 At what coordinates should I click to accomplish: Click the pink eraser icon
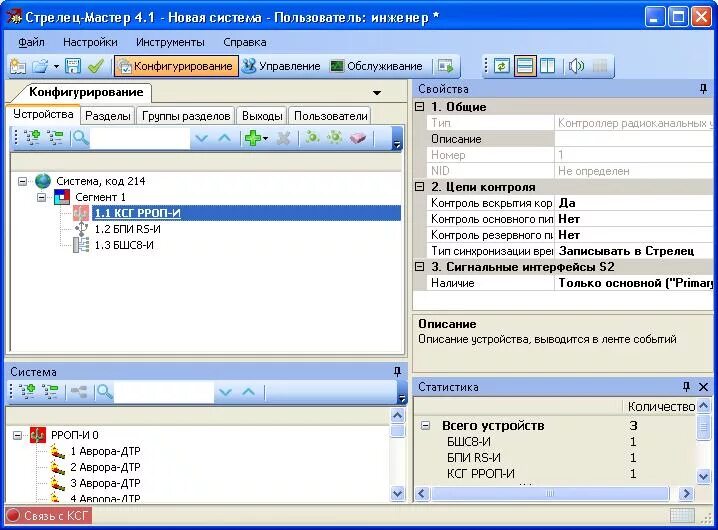click(358, 137)
